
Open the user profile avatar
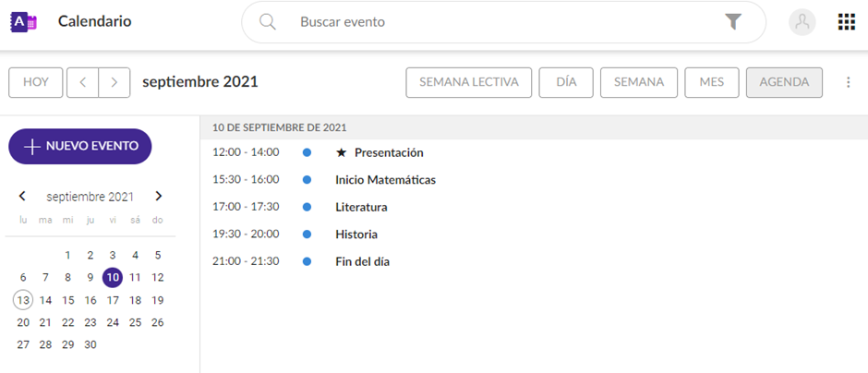click(x=802, y=23)
